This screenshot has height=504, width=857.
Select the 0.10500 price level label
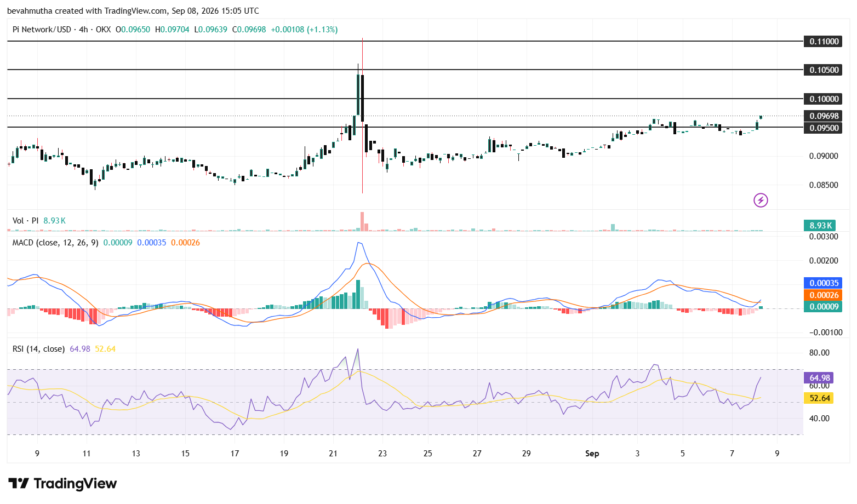(x=824, y=70)
